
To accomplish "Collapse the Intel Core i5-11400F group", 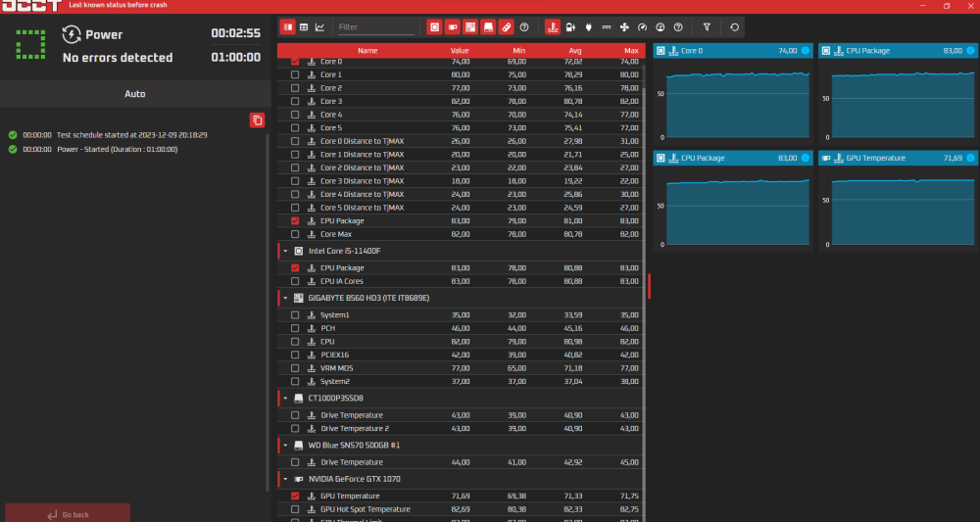I will click(285, 251).
